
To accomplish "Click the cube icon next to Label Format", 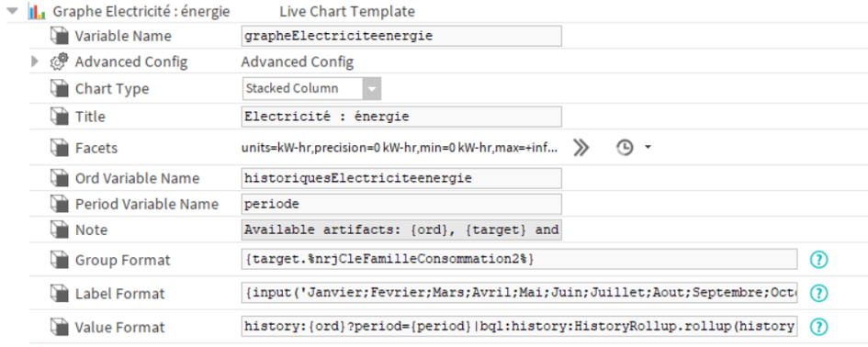I will [x=59, y=294].
